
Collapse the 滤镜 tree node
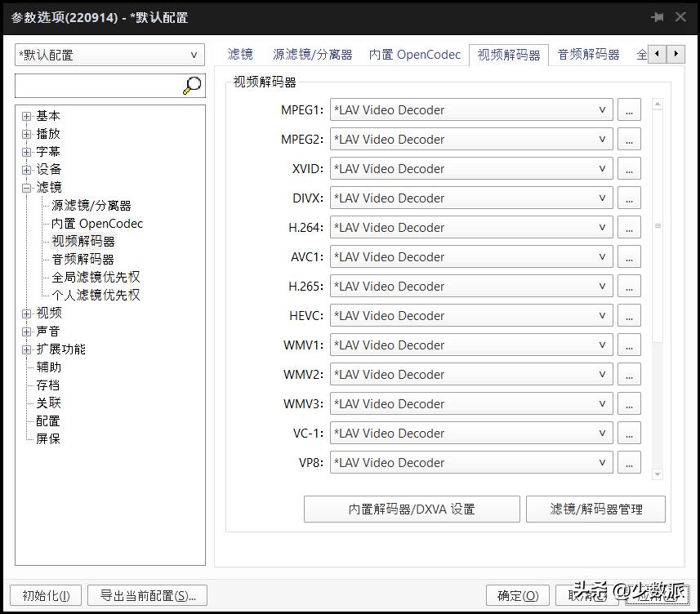(x=27, y=187)
